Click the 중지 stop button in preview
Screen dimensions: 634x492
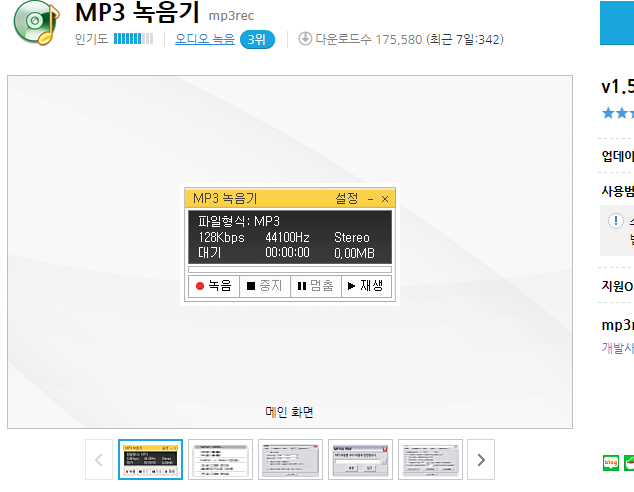(265, 286)
